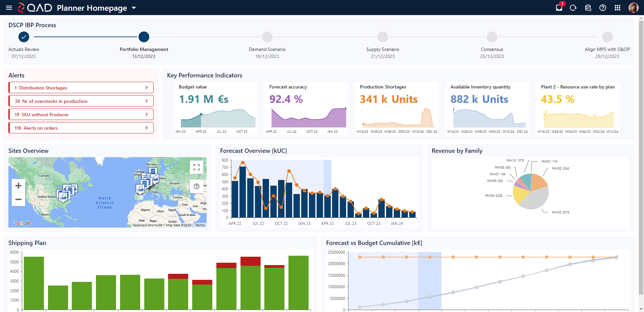Open the Forecast accuracy KPI card

click(306, 108)
